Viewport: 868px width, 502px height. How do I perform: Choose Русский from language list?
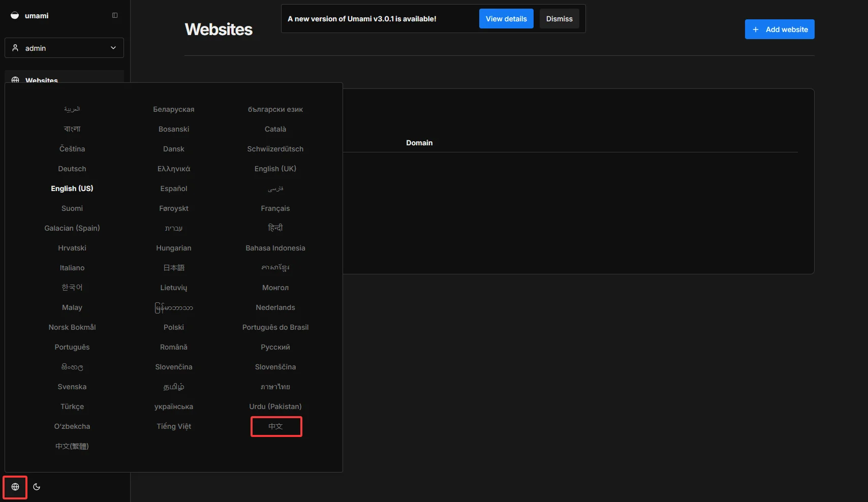(275, 347)
